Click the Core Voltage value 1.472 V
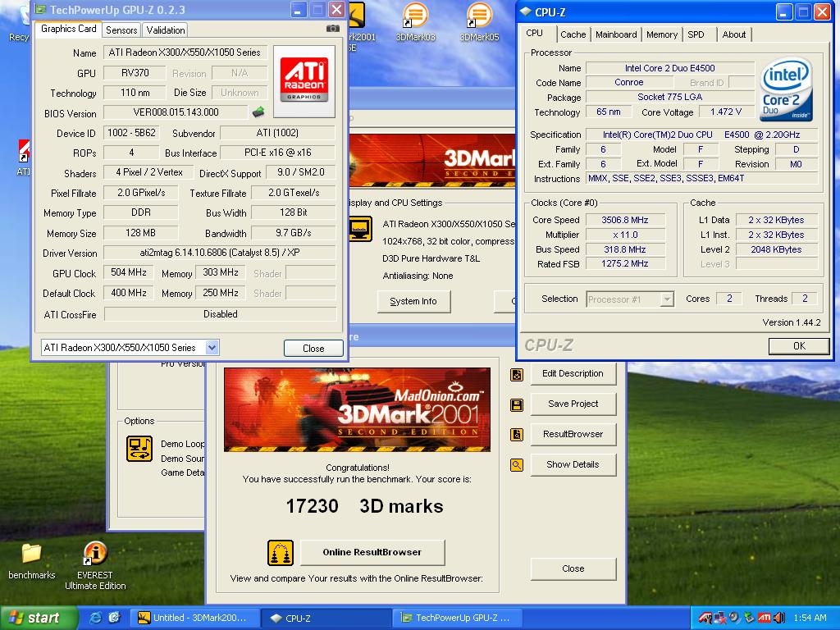The height and width of the screenshot is (630, 840). [726, 112]
